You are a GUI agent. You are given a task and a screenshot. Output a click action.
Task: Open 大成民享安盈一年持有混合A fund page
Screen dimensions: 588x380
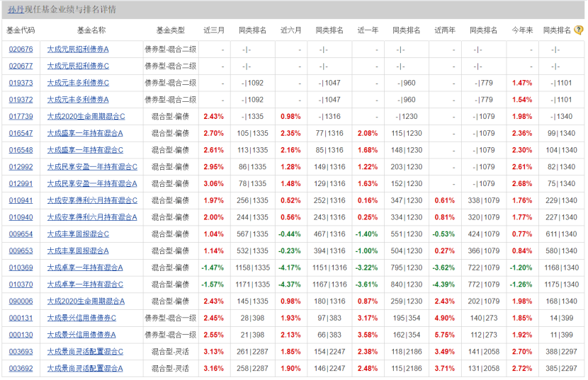[92, 183]
